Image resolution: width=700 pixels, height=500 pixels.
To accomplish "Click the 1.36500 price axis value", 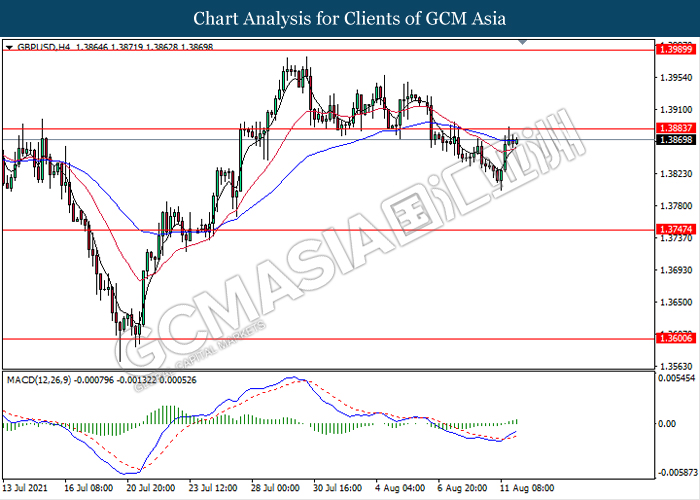I will tap(676, 302).
